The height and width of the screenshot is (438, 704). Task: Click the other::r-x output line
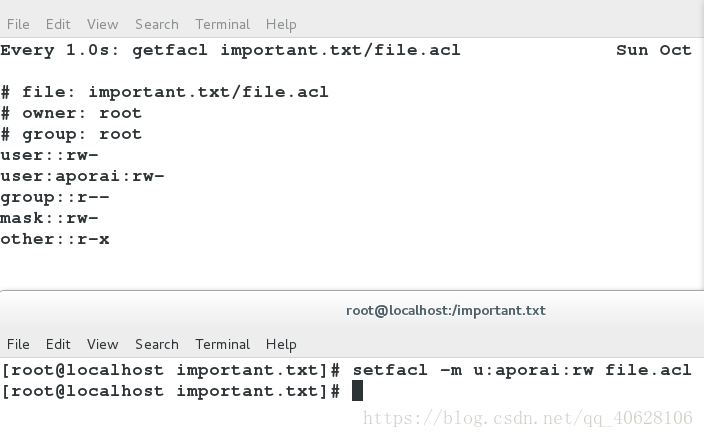55,239
